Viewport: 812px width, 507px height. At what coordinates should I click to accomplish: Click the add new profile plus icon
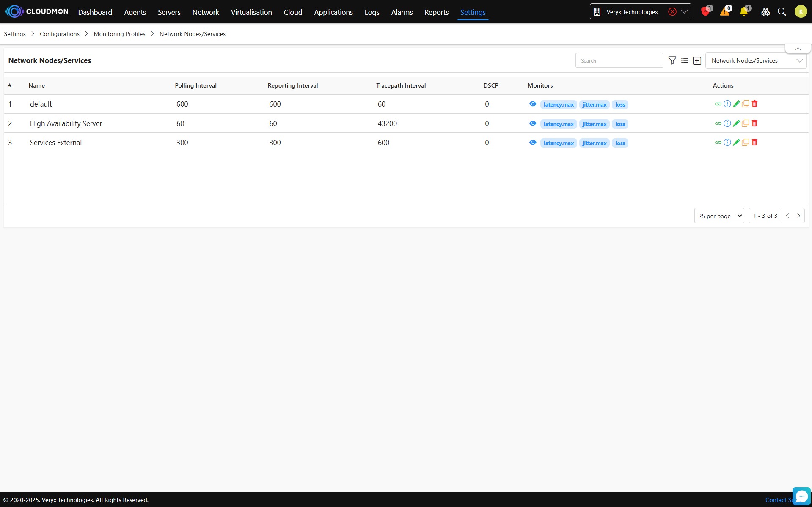[697, 60]
